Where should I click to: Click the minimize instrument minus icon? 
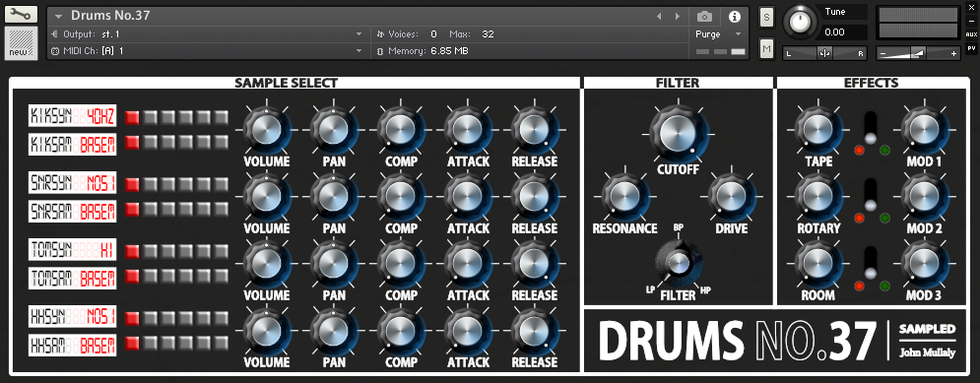click(971, 22)
